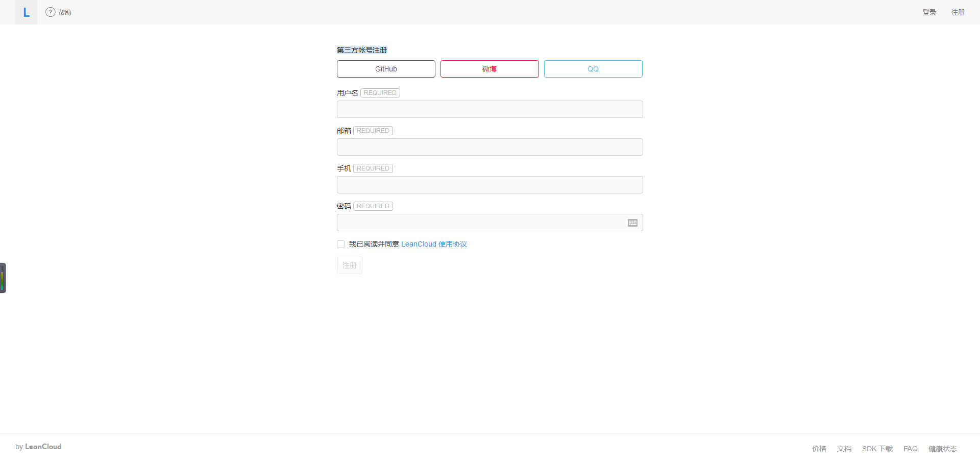
Task: Open the LeanCloud 使用协议 link
Action: point(434,244)
